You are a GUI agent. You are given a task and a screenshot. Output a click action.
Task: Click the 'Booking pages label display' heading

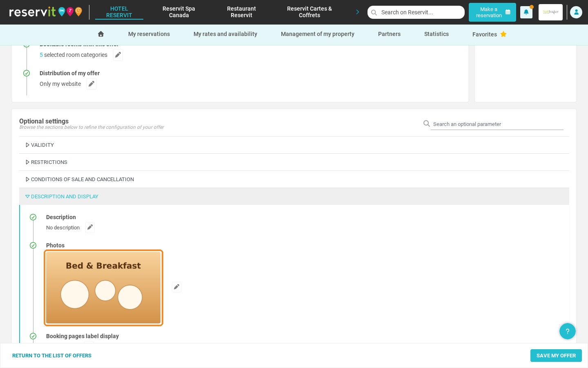pyautogui.click(x=82, y=336)
